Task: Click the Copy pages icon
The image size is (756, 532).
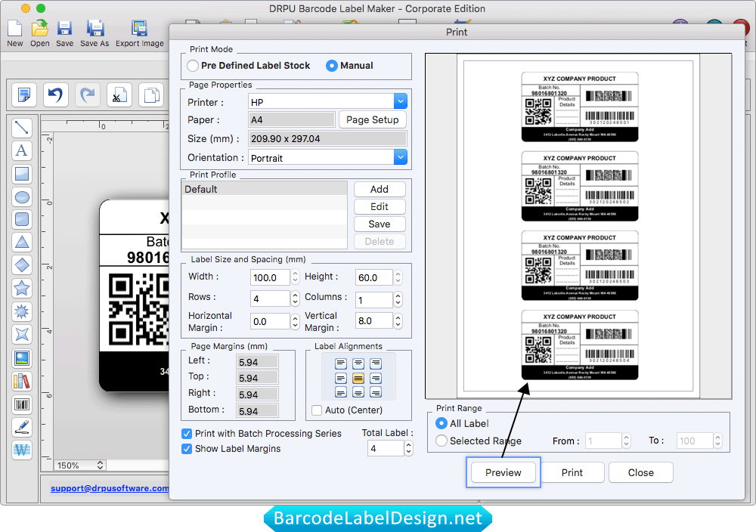Action: pyautogui.click(x=151, y=94)
